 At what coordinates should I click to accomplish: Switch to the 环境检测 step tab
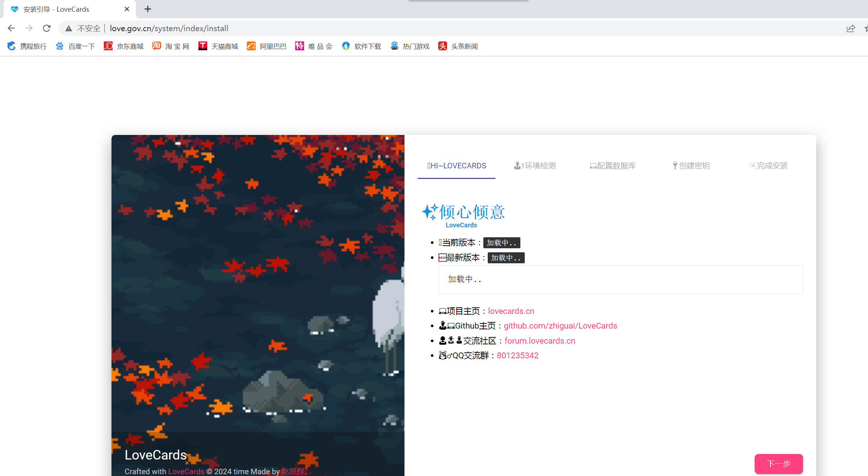coord(535,166)
